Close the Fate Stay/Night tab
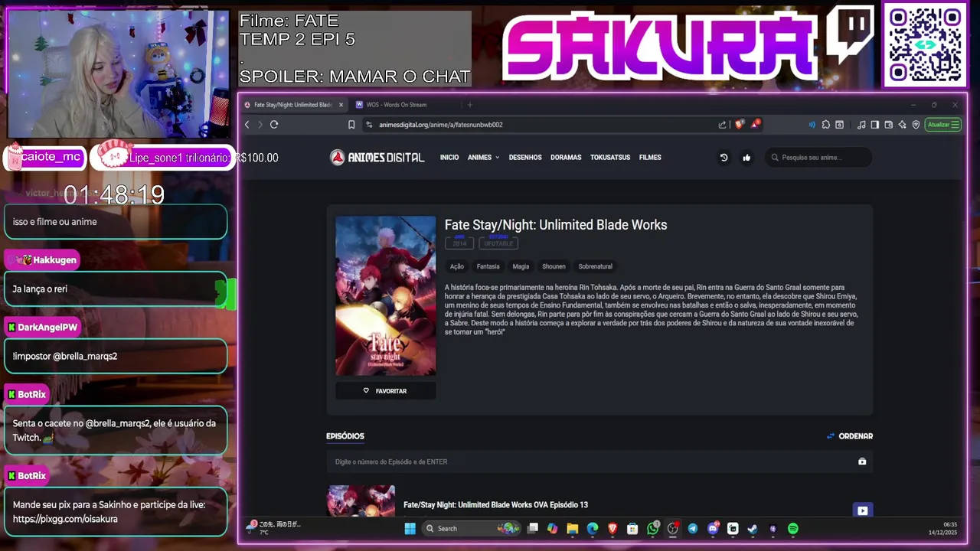The width and height of the screenshot is (980, 551). [x=339, y=105]
